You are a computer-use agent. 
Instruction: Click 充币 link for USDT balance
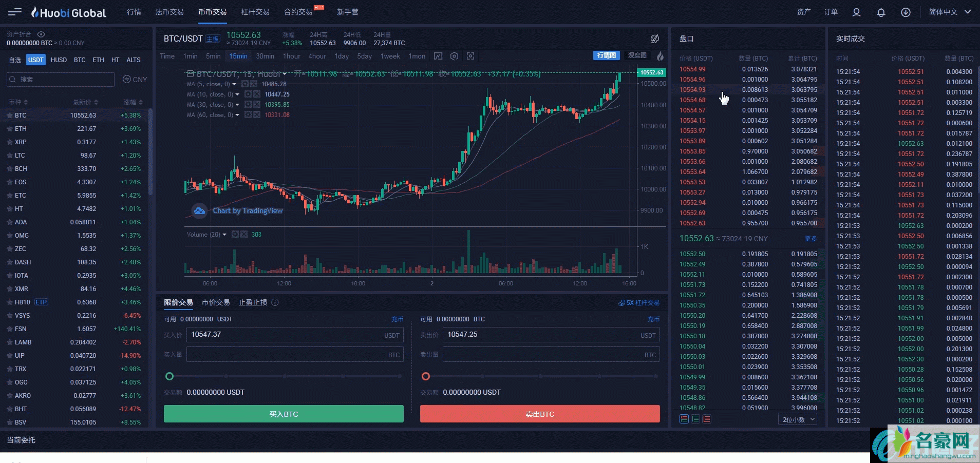pos(397,319)
